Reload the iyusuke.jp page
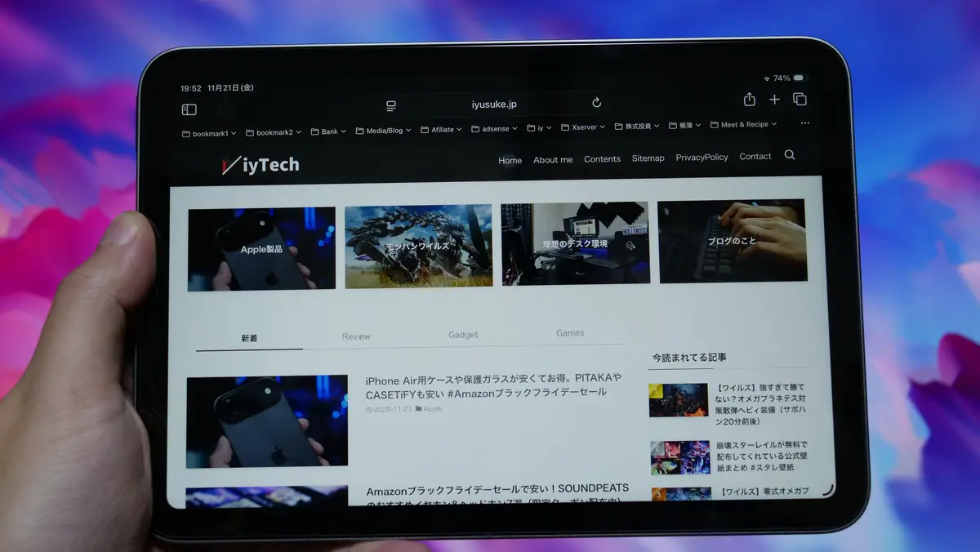 596,103
